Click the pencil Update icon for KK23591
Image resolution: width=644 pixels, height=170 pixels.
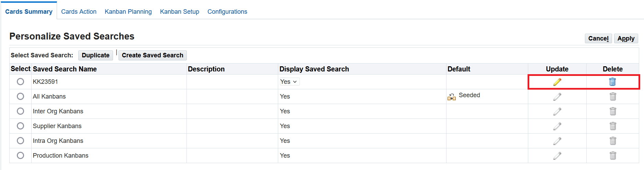(557, 82)
